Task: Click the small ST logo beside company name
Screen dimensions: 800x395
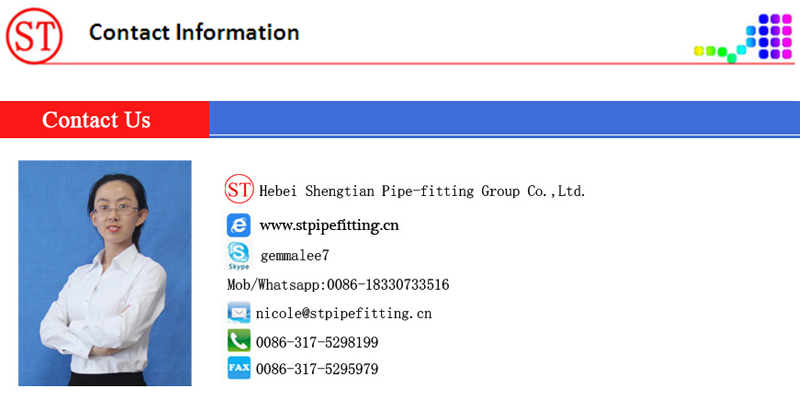Action: (x=239, y=189)
